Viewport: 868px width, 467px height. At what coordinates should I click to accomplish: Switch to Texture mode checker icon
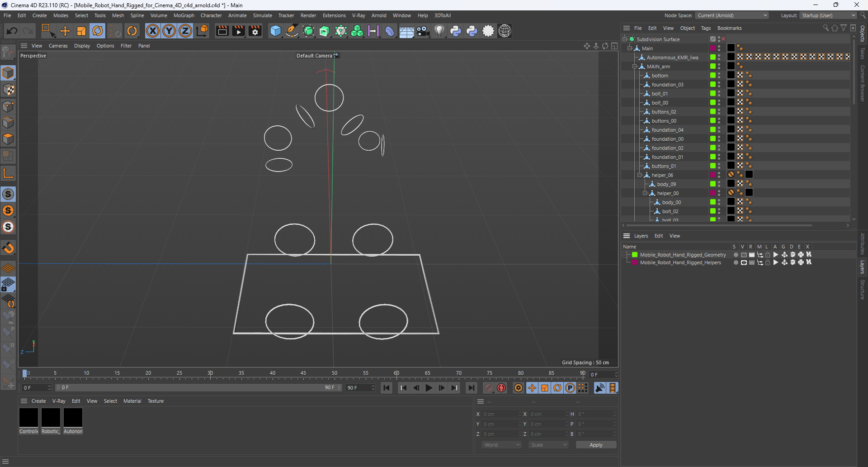[x=8, y=90]
